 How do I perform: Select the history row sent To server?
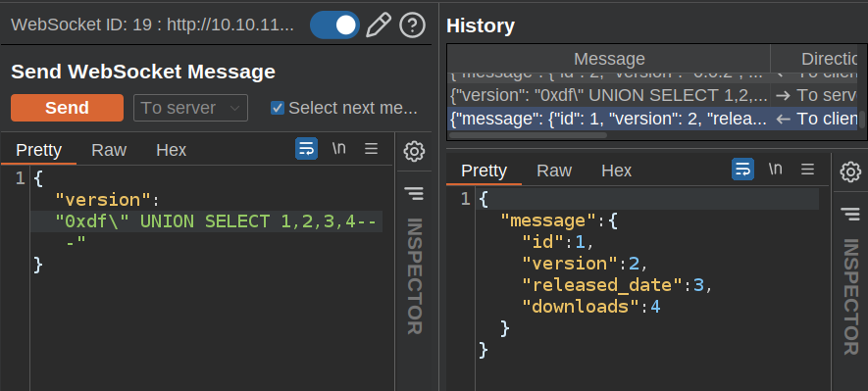[x=652, y=95]
